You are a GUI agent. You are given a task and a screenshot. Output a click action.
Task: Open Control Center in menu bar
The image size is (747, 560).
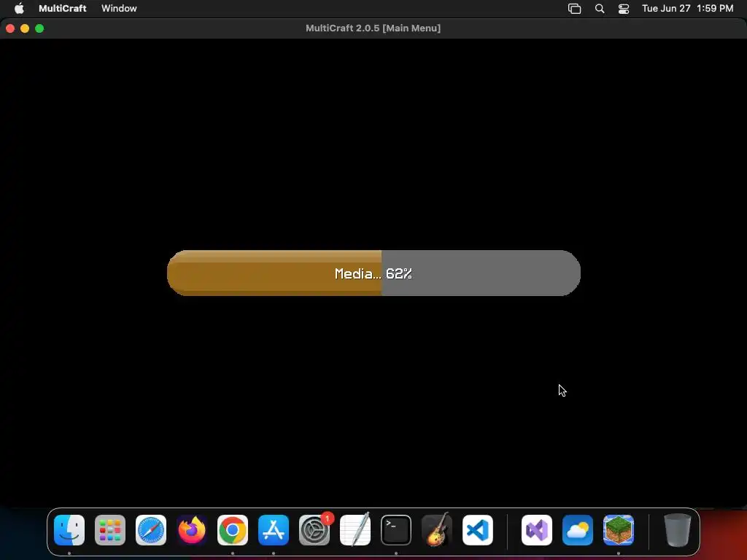624,9
